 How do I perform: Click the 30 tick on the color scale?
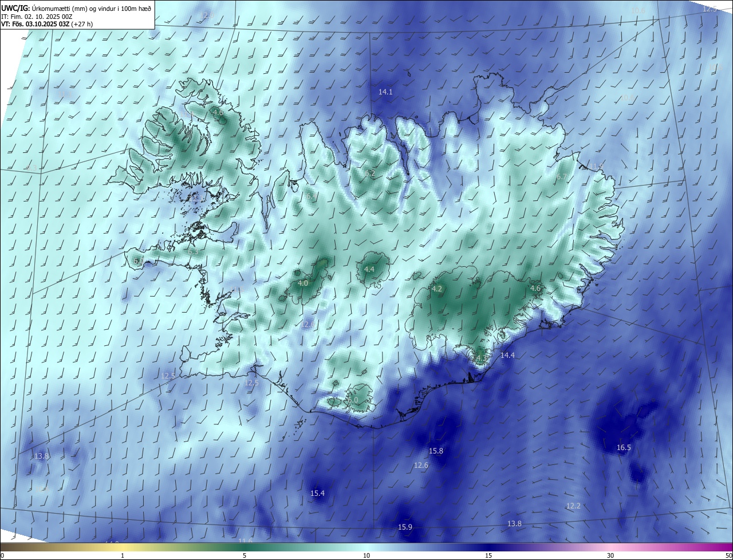tap(610, 556)
